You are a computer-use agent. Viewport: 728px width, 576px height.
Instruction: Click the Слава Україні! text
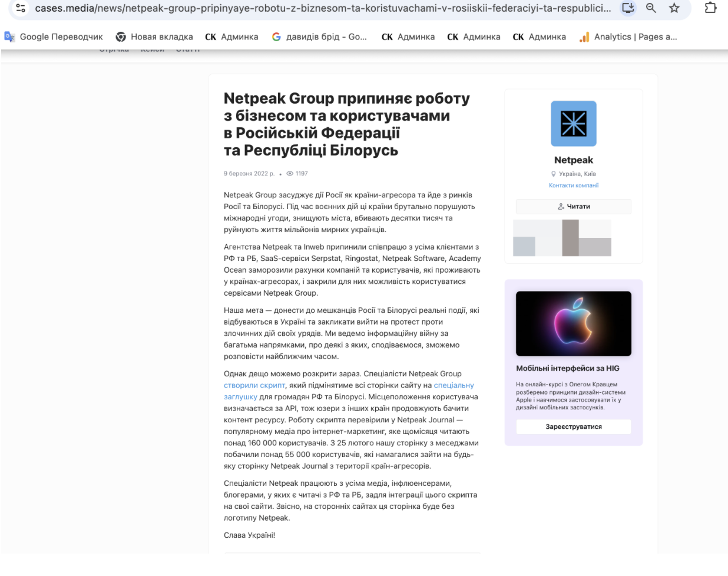pyautogui.click(x=250, y=535)
